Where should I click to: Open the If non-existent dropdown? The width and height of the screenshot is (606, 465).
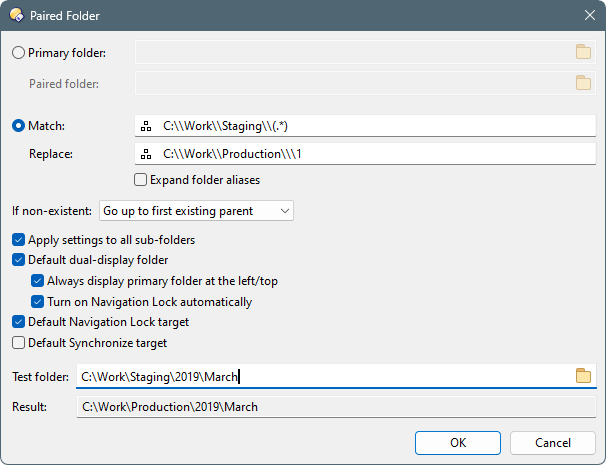[196, 211]
